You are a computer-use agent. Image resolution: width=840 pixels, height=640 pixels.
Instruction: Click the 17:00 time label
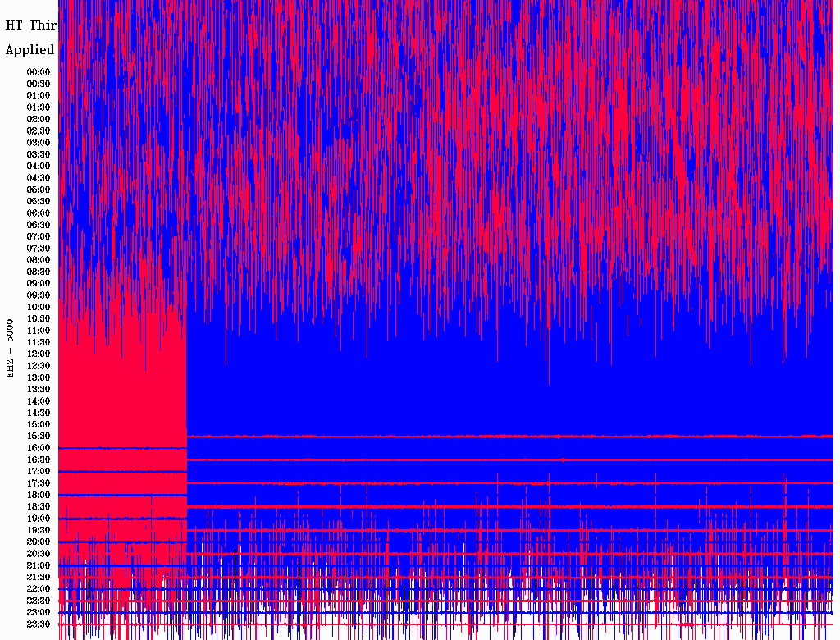tap(39, 472)
